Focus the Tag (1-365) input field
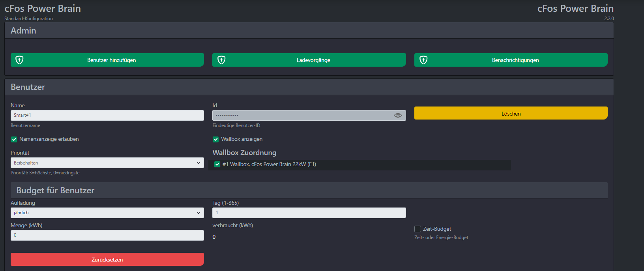 (309, 213)
